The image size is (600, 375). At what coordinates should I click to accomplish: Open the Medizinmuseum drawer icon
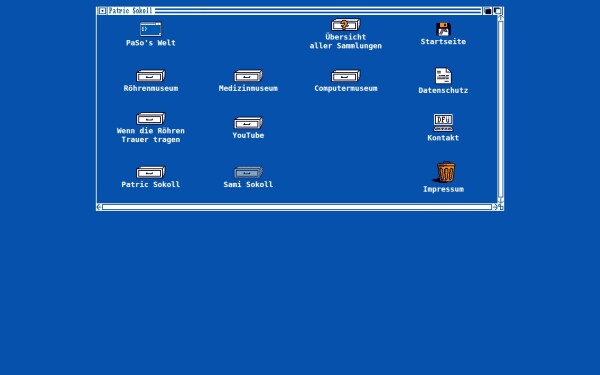coord(248,76)
